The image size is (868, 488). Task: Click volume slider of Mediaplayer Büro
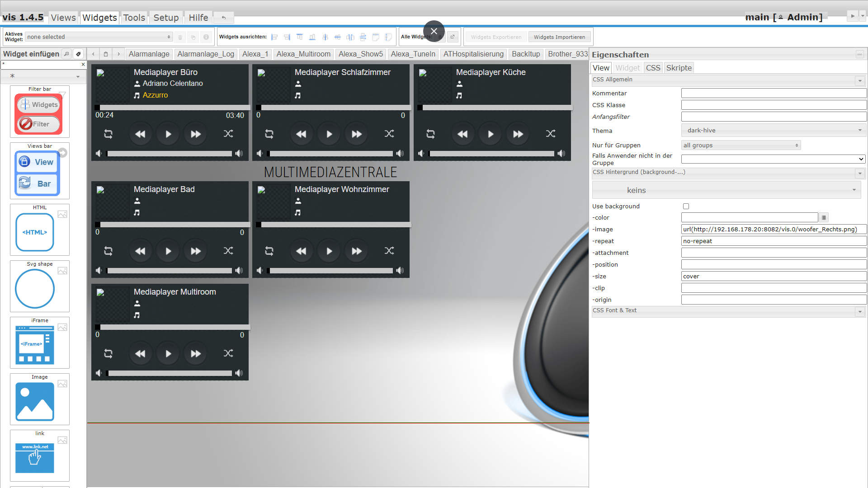coord(170,154)
